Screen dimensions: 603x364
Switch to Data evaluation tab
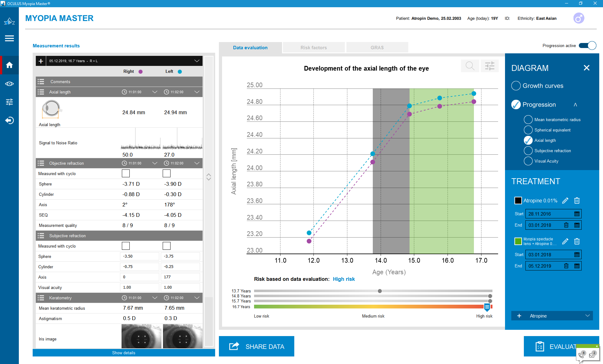tap(250, 48)
